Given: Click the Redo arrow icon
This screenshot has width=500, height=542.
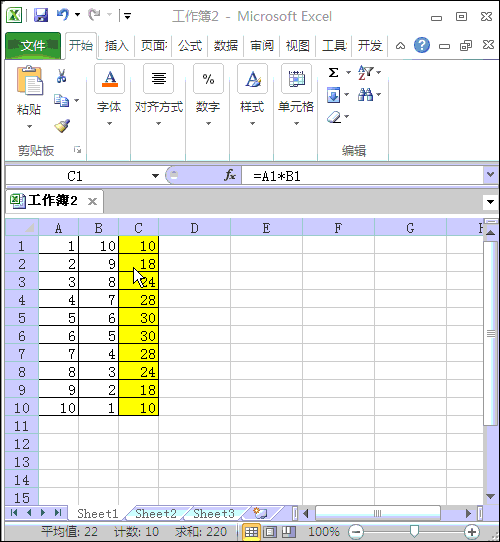Looking at the screenshot, I should 94,15.
